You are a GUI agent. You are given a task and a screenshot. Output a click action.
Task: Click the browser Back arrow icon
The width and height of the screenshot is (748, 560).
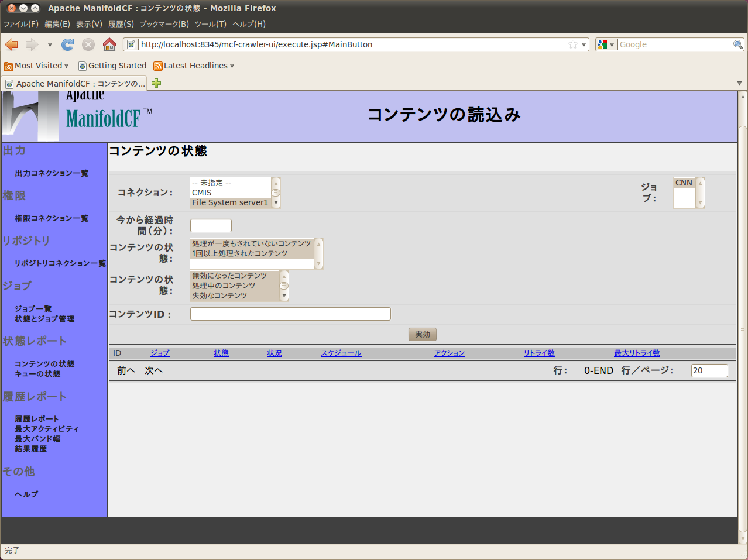coord(11,44)
